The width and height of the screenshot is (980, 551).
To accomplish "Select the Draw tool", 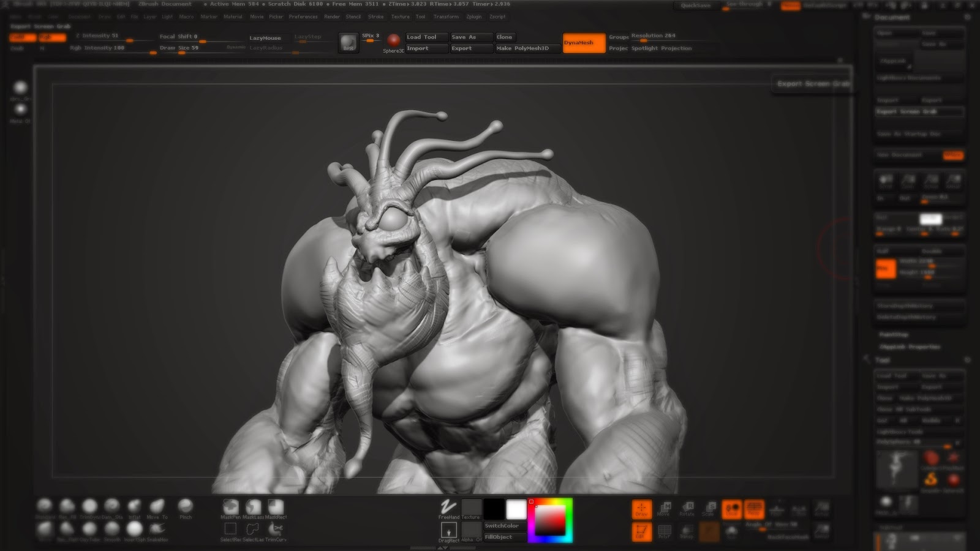I will coord(641,508).
